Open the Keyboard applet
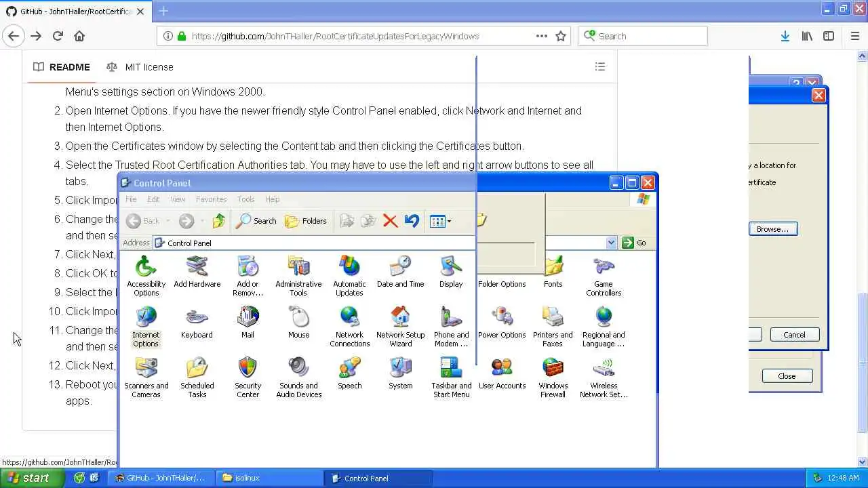The width and height of the screenshot is (868, 488). coord(197,323)
